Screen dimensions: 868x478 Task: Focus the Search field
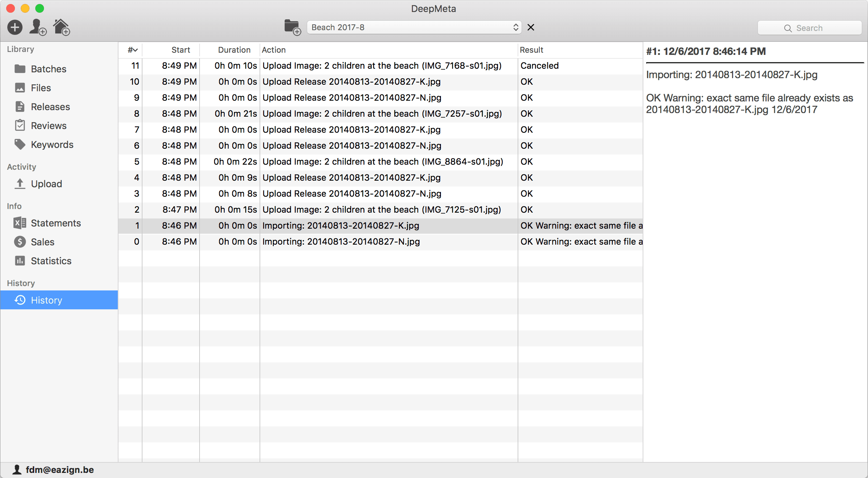coord(809,28)
